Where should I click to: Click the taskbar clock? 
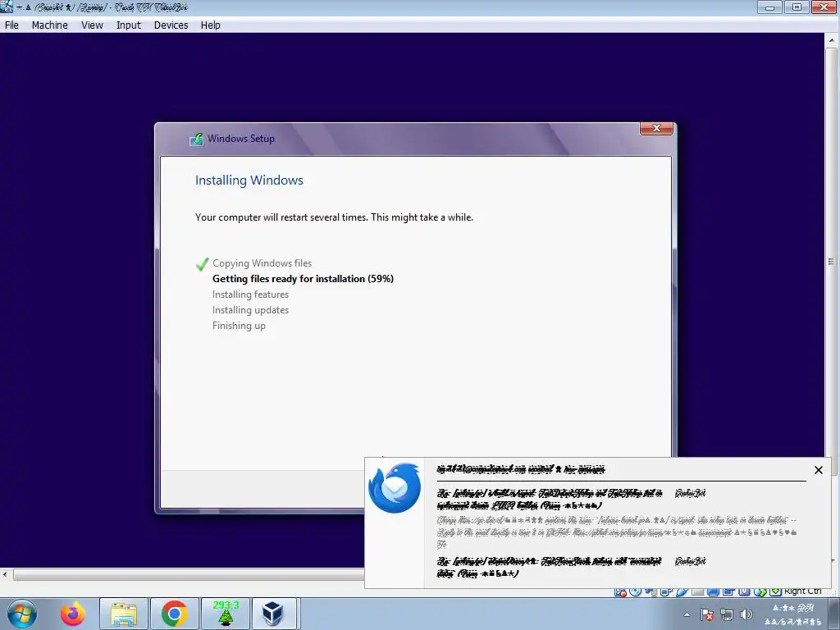pyautogui.click(x=793, y=614)
